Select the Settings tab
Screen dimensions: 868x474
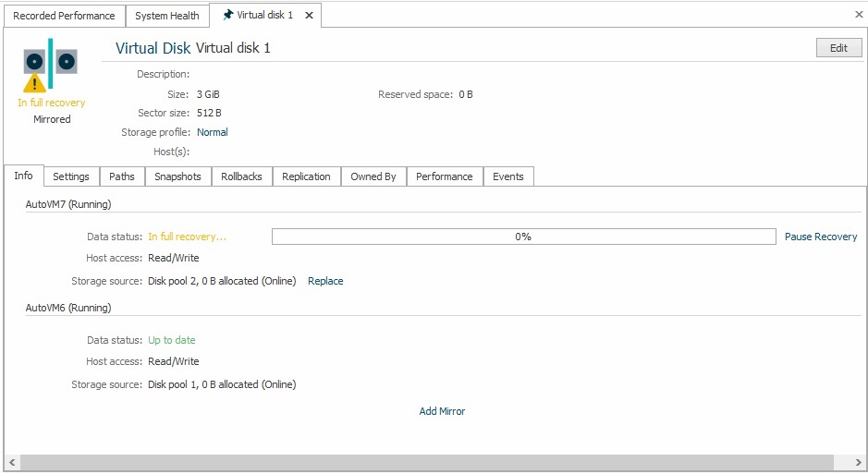[x=71, y=176]
